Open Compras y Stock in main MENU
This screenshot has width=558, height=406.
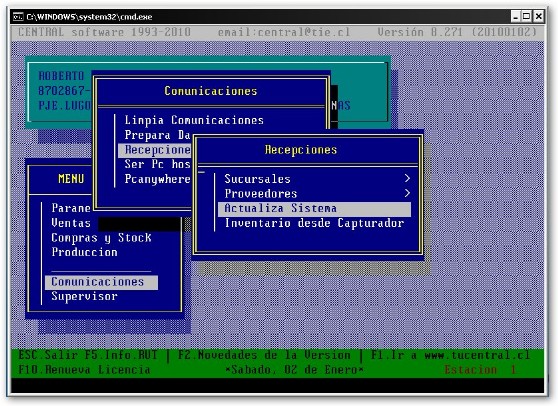coord(101,238)
